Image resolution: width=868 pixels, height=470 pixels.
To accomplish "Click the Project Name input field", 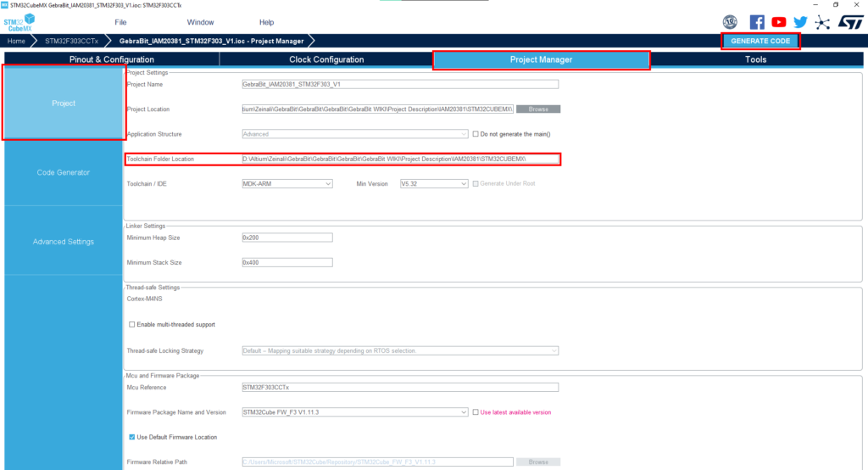I will point(400,84).
